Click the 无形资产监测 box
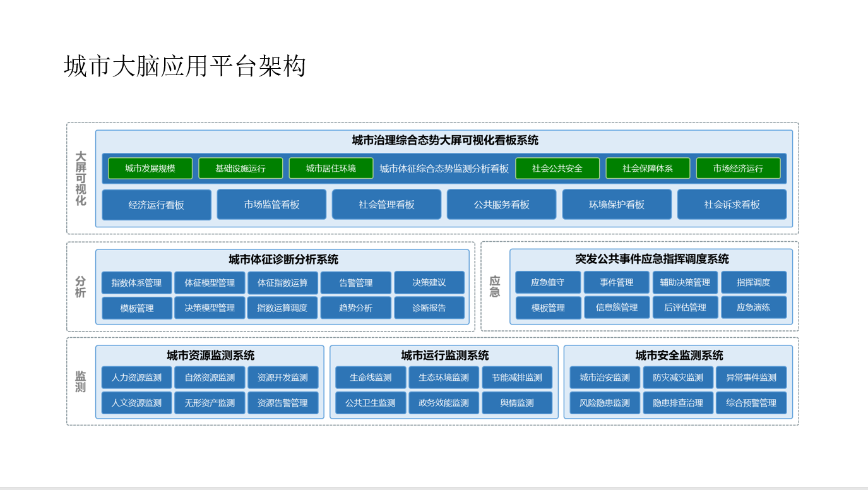This screenshot has height=490, width=868. tap(210, 403)
